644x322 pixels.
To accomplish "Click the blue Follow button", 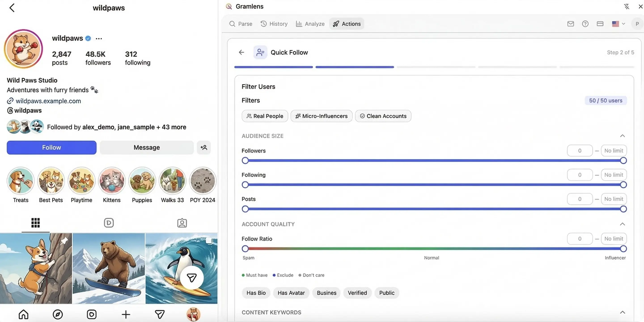I will pos(51,148).
